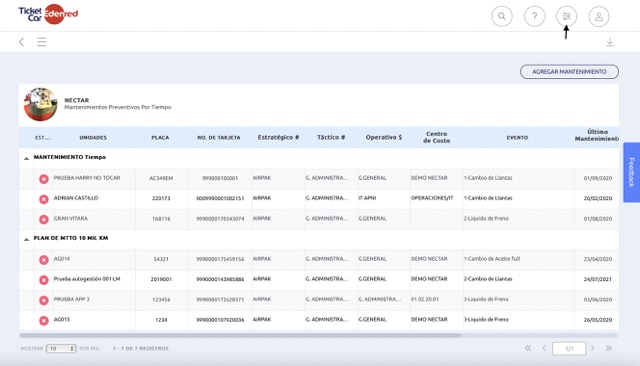Click red X for PRUEBA HARRY NO TOCAR
Image resolution: width=640 pixels, height=366 pixels.
point(44,179)
